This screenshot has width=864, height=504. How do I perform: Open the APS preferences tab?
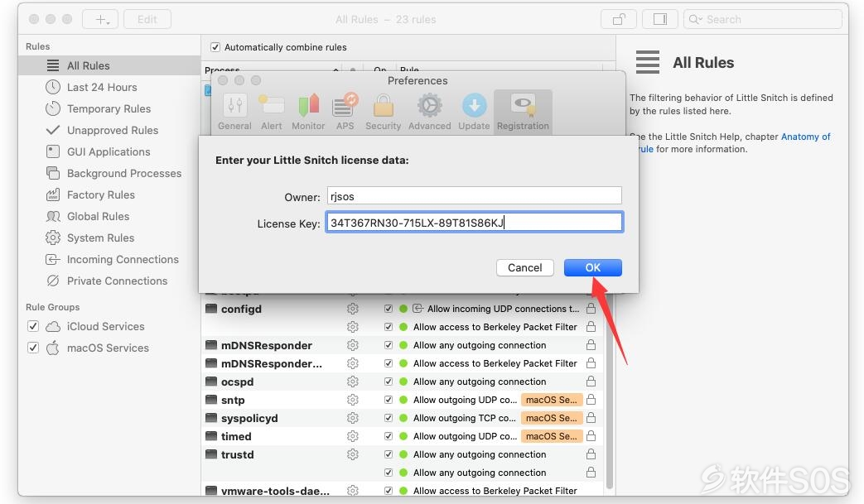click(x=345, y=113)
